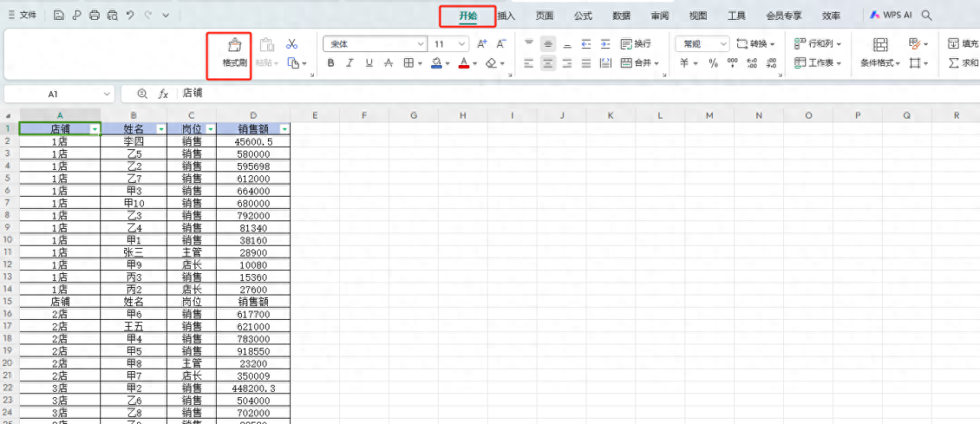Click the Borders grid icon
The width and height of the screenshot is (980, 424).
pos(409,64)
